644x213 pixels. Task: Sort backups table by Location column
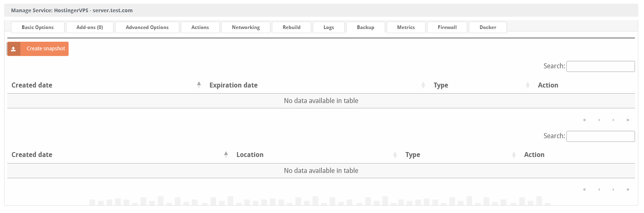317,155
